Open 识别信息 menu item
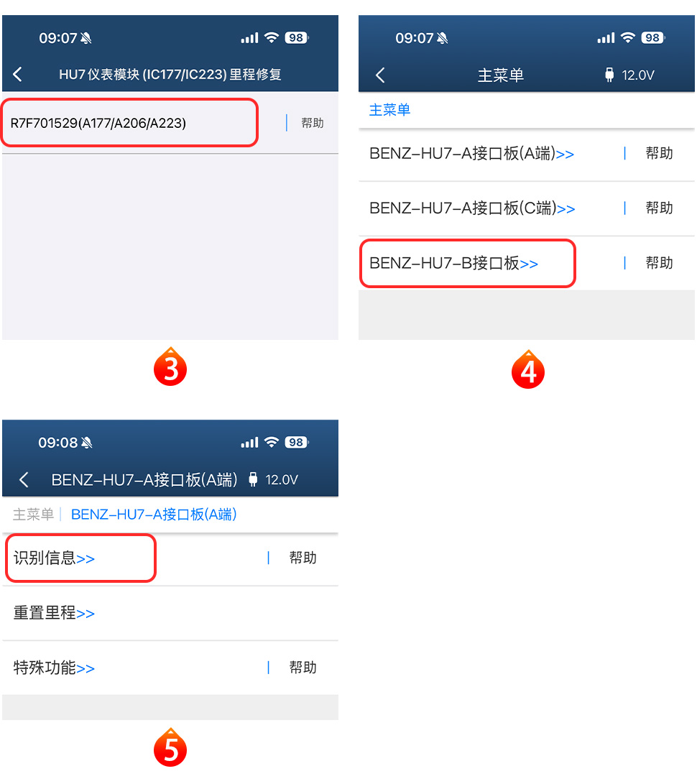The height and width of the screenshot is (784, 697). pos(54,558)
